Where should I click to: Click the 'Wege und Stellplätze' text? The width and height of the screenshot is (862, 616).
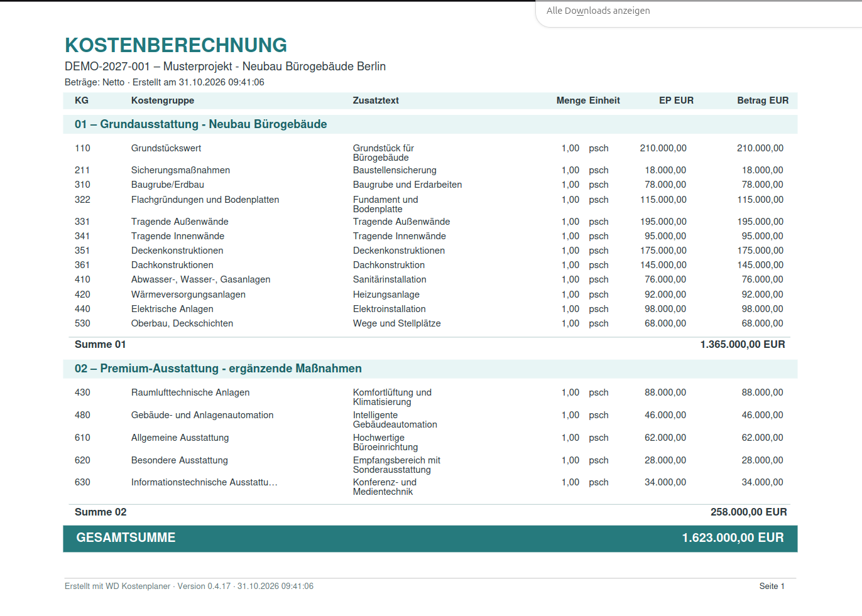click(397, 323)
